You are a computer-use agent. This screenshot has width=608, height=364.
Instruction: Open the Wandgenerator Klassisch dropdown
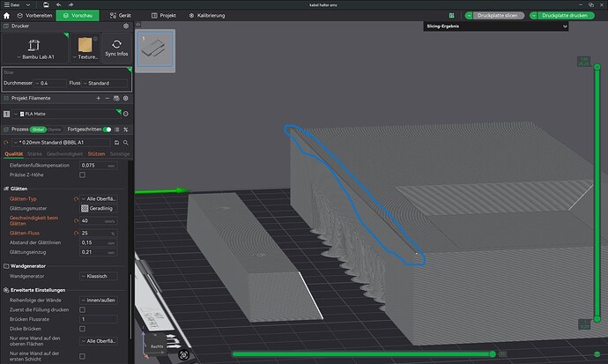[x=99, y=276]
